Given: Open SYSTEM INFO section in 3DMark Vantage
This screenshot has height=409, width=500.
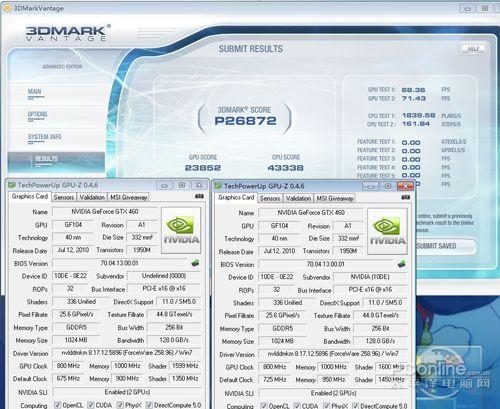Looking at the screenshot, I should pyautogui.click(x=44, y=137).
